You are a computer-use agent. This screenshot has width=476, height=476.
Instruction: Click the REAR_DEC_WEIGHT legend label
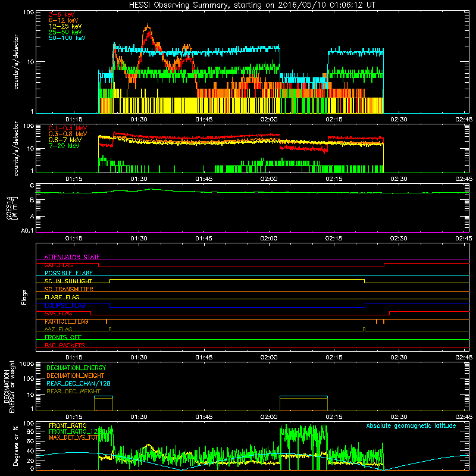click(73, 392)
